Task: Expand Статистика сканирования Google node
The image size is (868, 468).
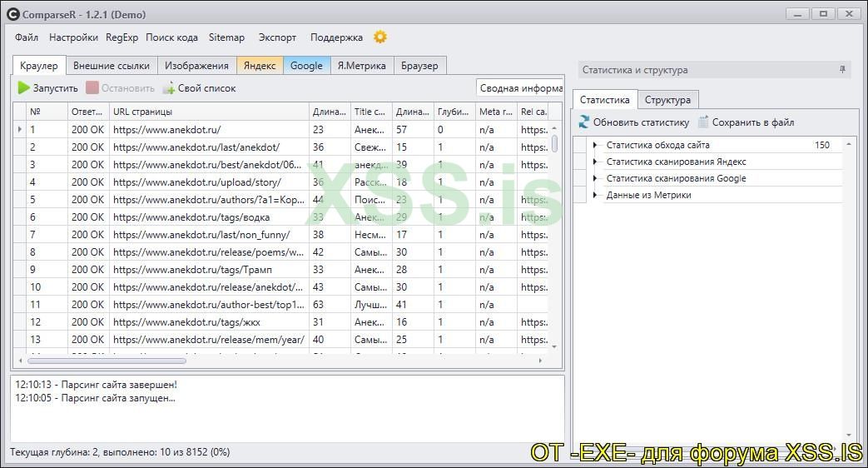Action: pyautogui.click(x=595, y=178)
